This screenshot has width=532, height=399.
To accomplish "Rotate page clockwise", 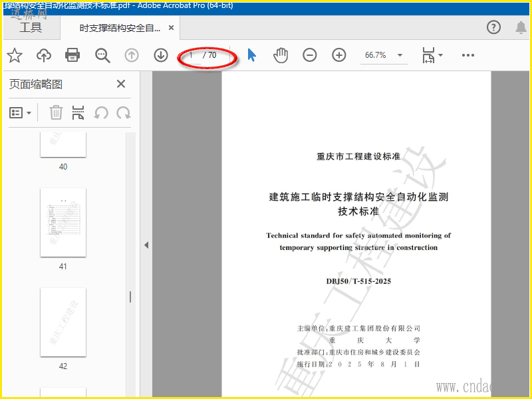I will (124, 112).
